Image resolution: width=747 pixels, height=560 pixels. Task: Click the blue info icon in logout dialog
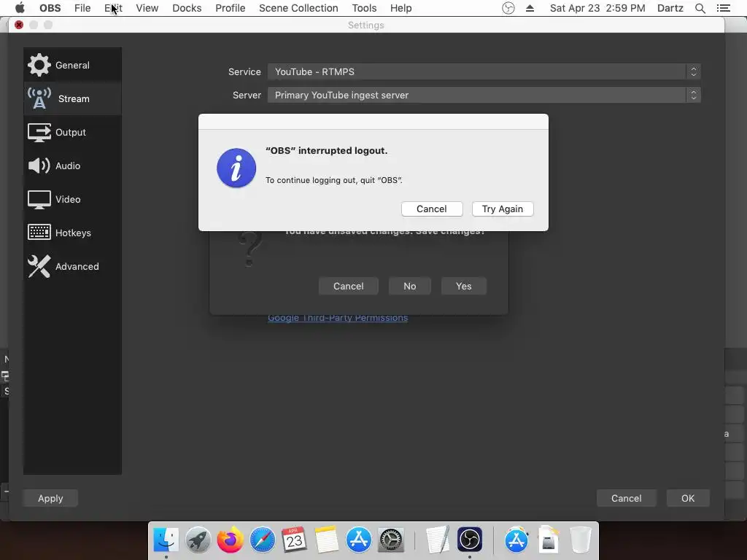coord(236,168)
